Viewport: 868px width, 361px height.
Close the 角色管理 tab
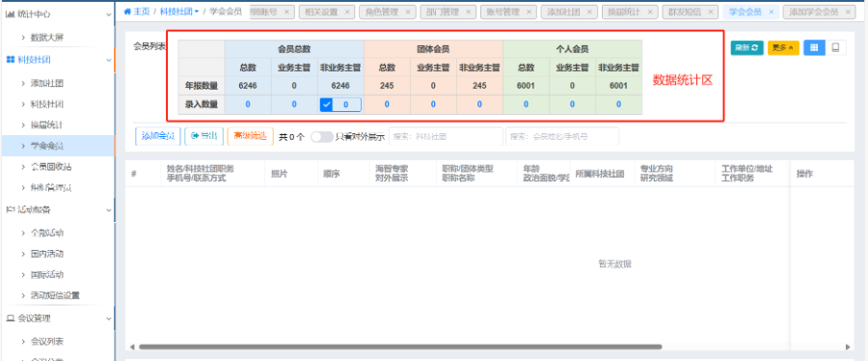pos(408,12)
